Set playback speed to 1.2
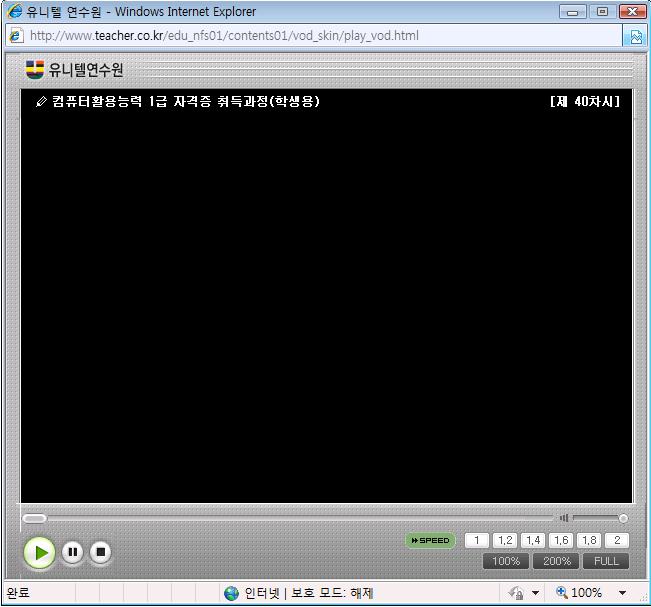This screenshot has width=651, height=607. pyautogui.click(x=505, y=540)
